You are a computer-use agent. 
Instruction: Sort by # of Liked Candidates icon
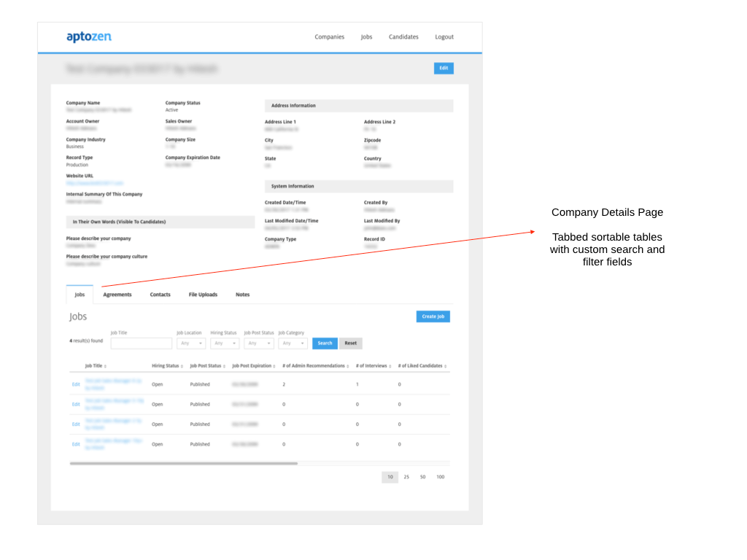pos(446,366)
